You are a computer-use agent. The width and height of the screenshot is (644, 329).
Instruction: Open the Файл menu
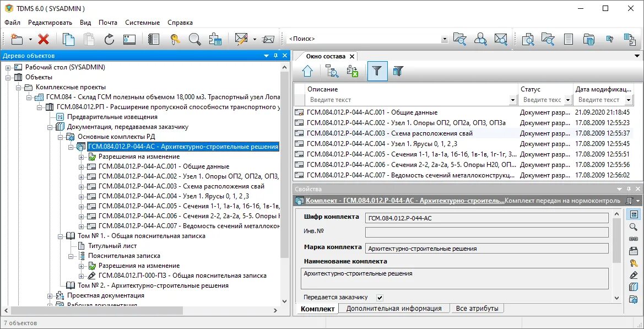[12, 23]
